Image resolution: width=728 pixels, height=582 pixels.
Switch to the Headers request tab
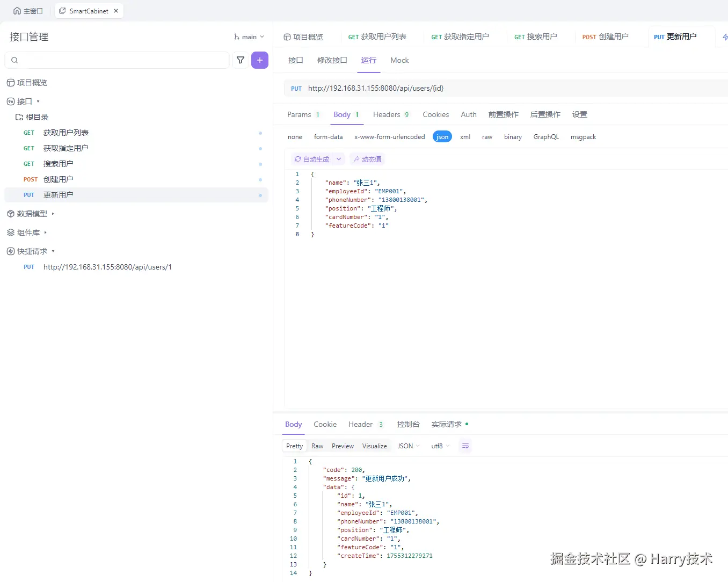click(391, 114)
